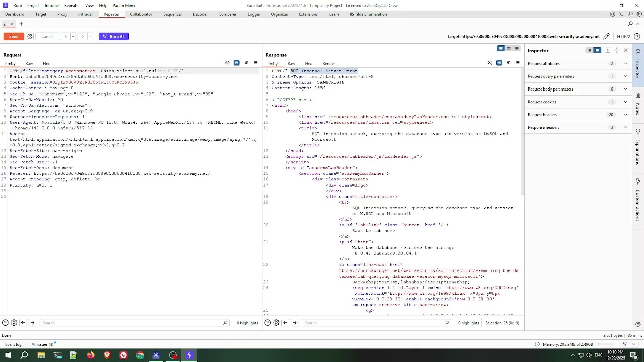Open Event log in status bar
Viewport: 644px width, 362px height.
(13, 344)
